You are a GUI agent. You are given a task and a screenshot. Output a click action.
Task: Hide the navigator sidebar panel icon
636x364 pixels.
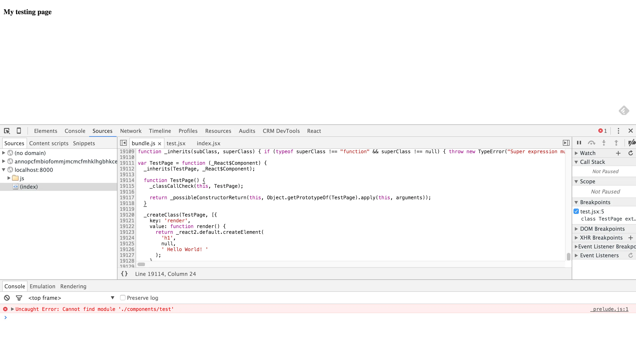tap(123, 143)
